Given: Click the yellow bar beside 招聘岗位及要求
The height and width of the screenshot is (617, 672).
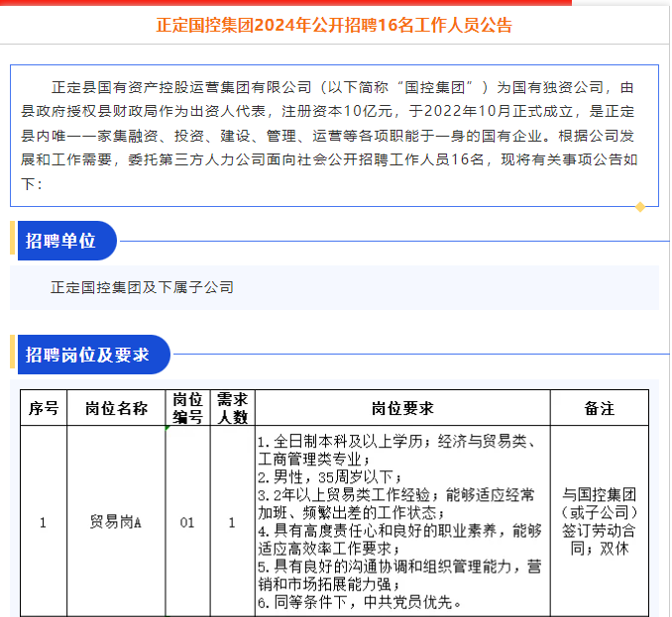Looking at the screenshot, I should coord(13,355).
